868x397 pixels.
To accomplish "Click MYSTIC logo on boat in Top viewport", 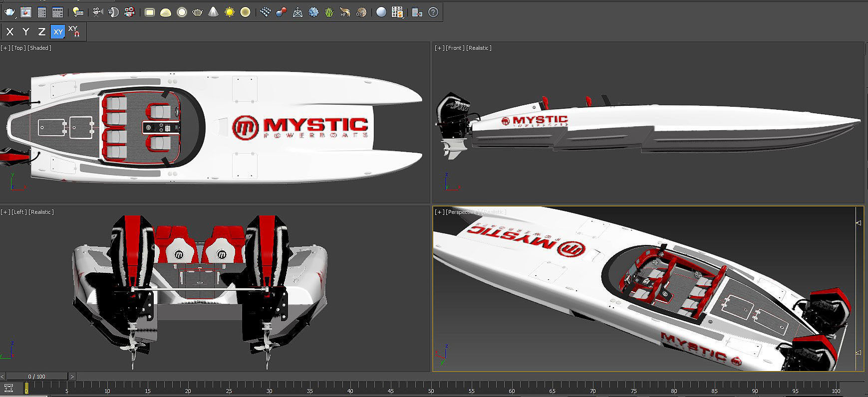I will (300, 127).
